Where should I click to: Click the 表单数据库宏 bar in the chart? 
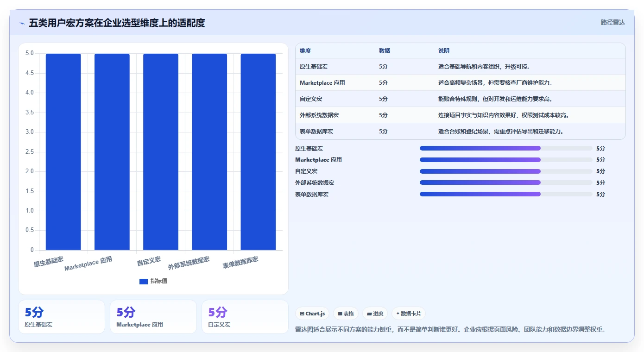(x=258, y=152)
